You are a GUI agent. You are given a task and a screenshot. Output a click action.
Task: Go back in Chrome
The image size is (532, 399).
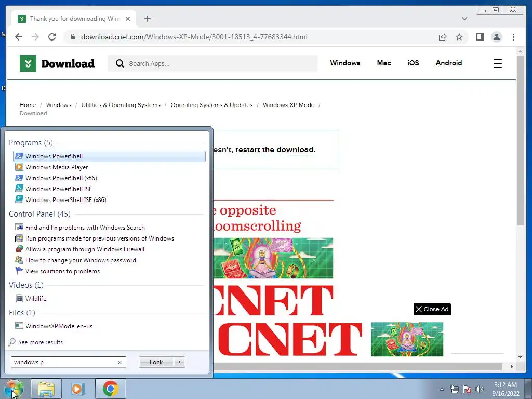click(x=19, y=37)
